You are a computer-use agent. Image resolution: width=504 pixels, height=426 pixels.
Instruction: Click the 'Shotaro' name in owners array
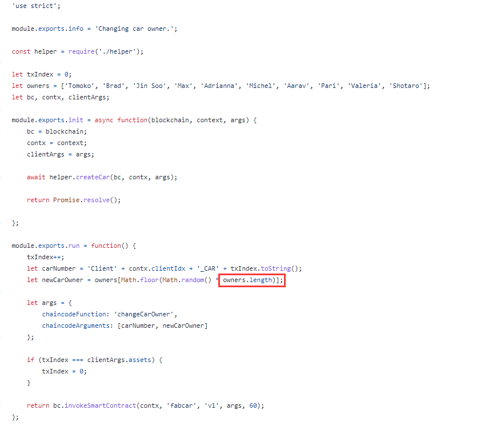tap(406, 86)
